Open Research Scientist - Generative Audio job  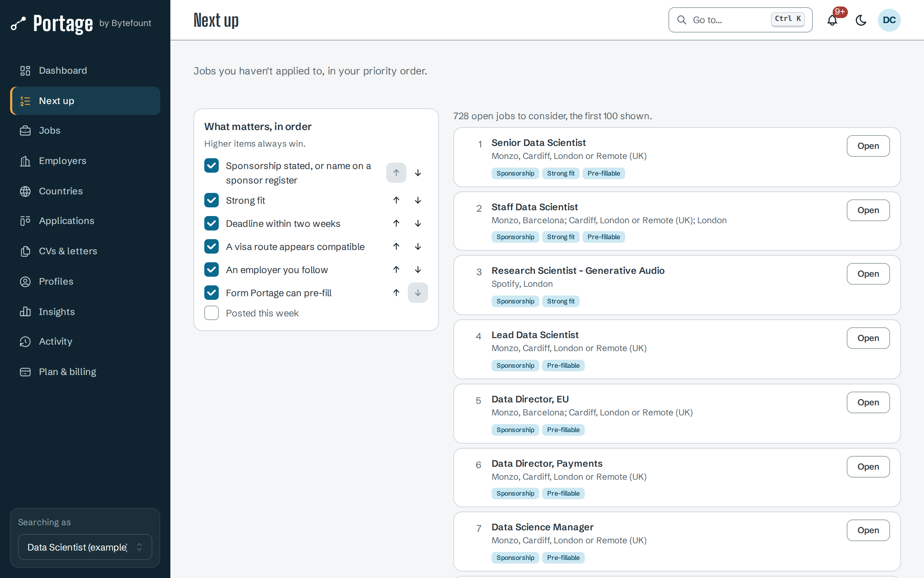868,274
